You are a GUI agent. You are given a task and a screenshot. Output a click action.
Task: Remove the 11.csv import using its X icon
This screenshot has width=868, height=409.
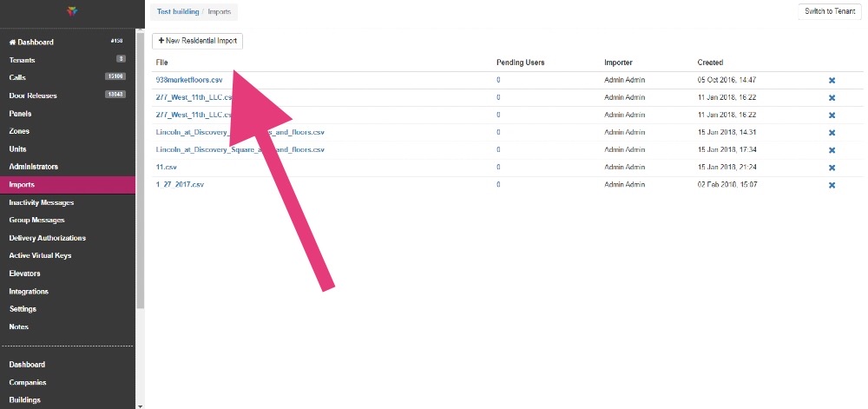832,168
